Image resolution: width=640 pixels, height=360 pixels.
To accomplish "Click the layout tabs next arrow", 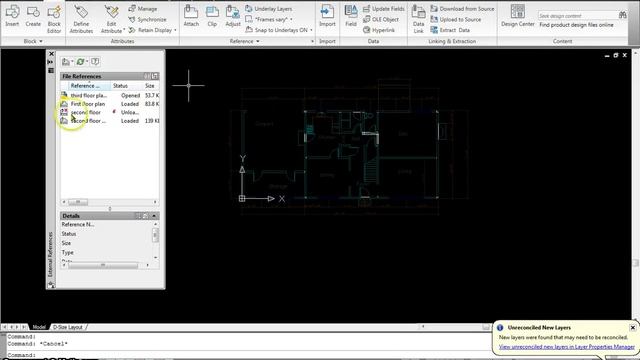I will [x=17, y=327].
